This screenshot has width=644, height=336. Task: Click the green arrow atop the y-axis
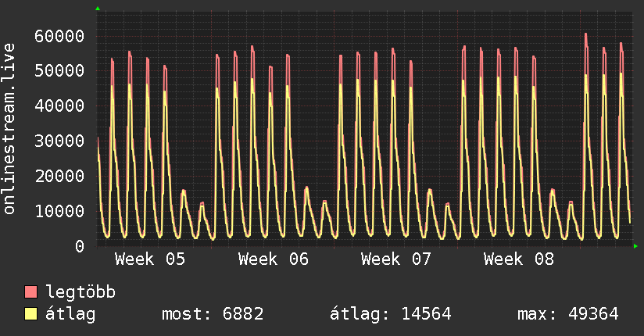point(97,9)
